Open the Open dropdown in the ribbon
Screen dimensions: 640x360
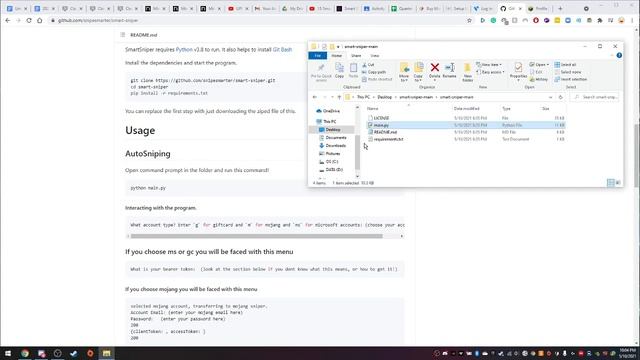coord(539,64)
